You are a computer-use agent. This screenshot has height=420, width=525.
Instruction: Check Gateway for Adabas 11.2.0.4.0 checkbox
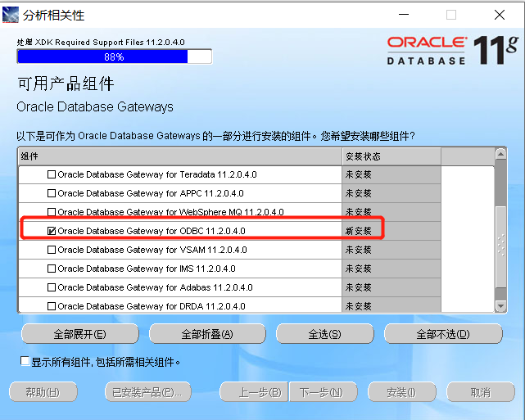click(52, 287)
